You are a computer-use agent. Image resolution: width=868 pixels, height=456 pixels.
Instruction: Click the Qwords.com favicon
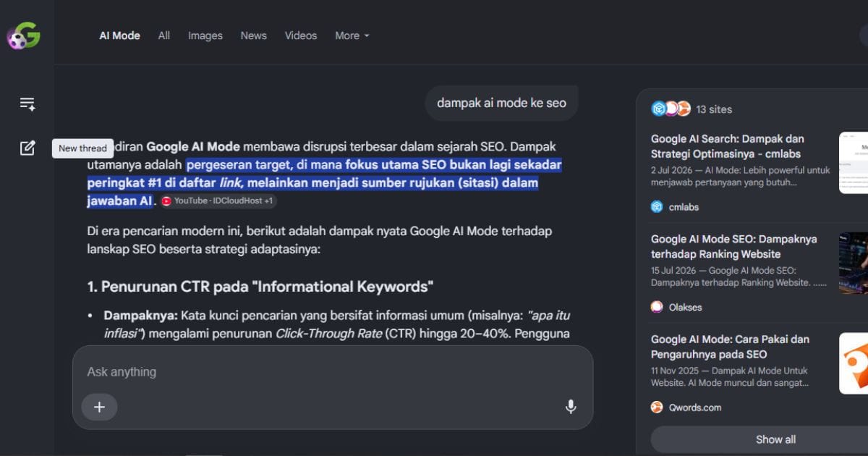pyautogui.click(x=657, y=408)
